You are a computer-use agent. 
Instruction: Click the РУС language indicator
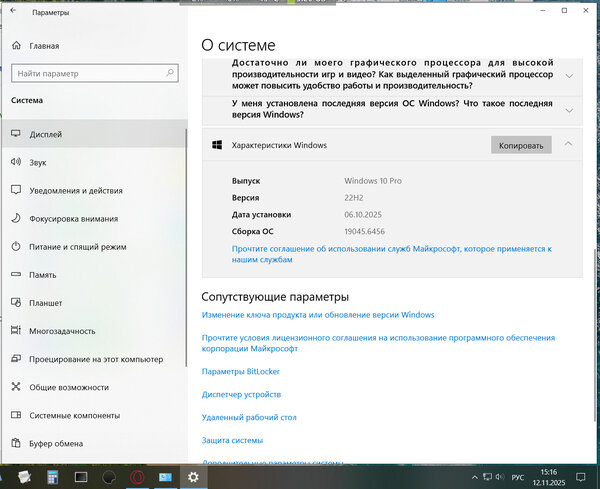click(x=517, y=477)
